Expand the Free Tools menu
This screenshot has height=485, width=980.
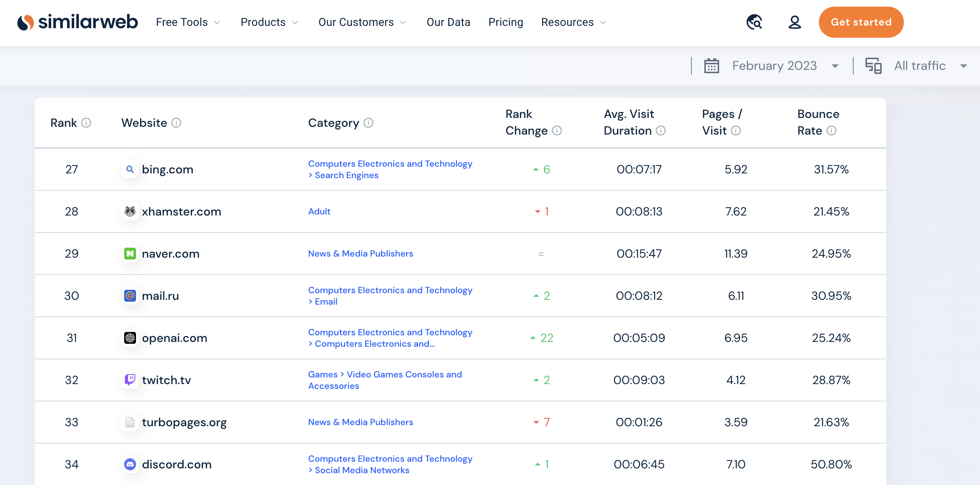coord(188,22)
